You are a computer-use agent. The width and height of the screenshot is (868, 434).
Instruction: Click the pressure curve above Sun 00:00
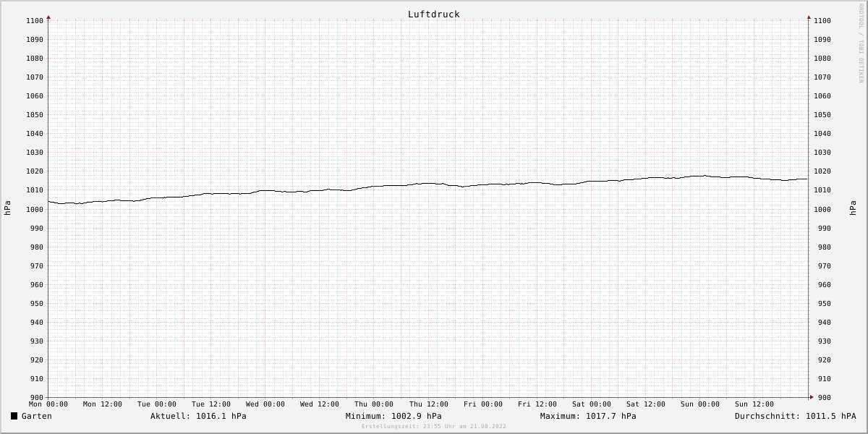point(700,176)
